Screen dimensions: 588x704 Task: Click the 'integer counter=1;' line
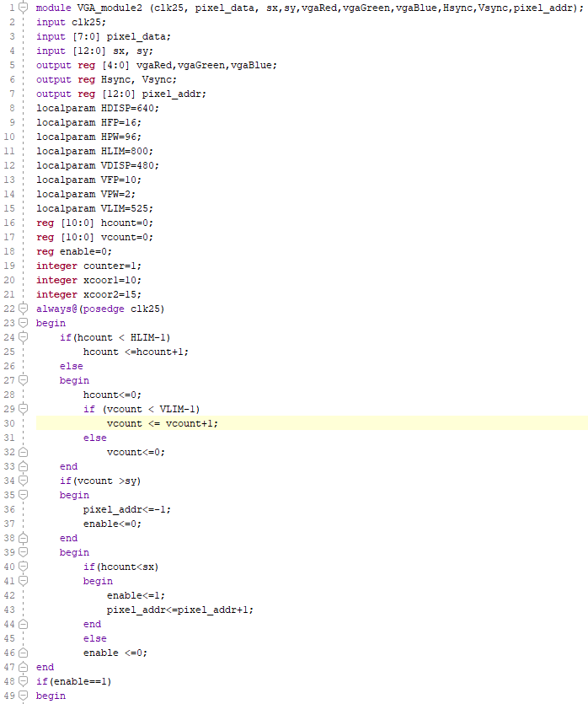88,266
